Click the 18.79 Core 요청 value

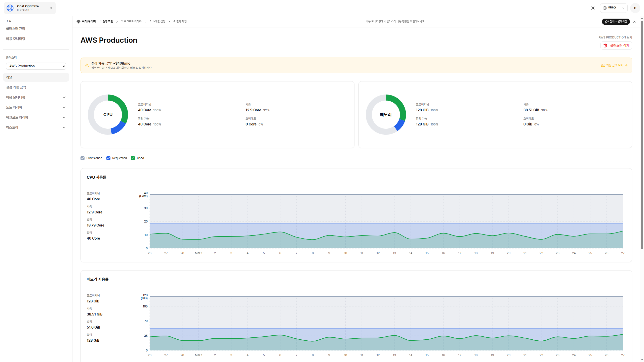tap(96, 225)
